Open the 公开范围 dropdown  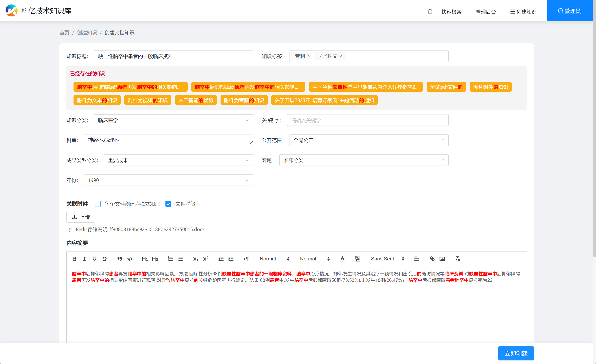click(368, 140)
